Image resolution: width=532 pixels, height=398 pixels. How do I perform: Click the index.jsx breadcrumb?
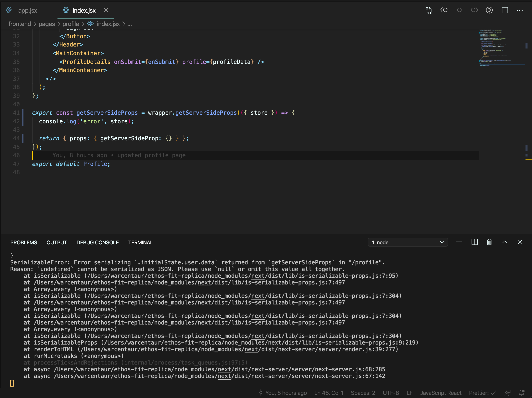click(108, 24)
